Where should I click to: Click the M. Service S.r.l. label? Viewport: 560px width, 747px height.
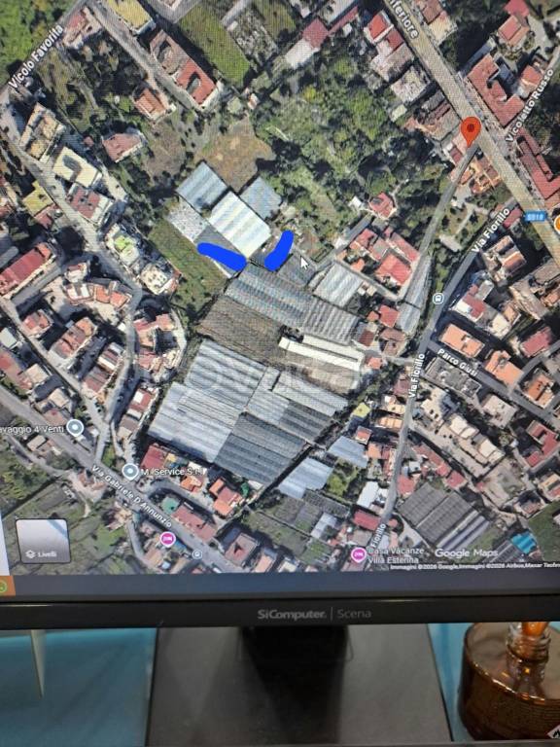click(x=172, y=472)
